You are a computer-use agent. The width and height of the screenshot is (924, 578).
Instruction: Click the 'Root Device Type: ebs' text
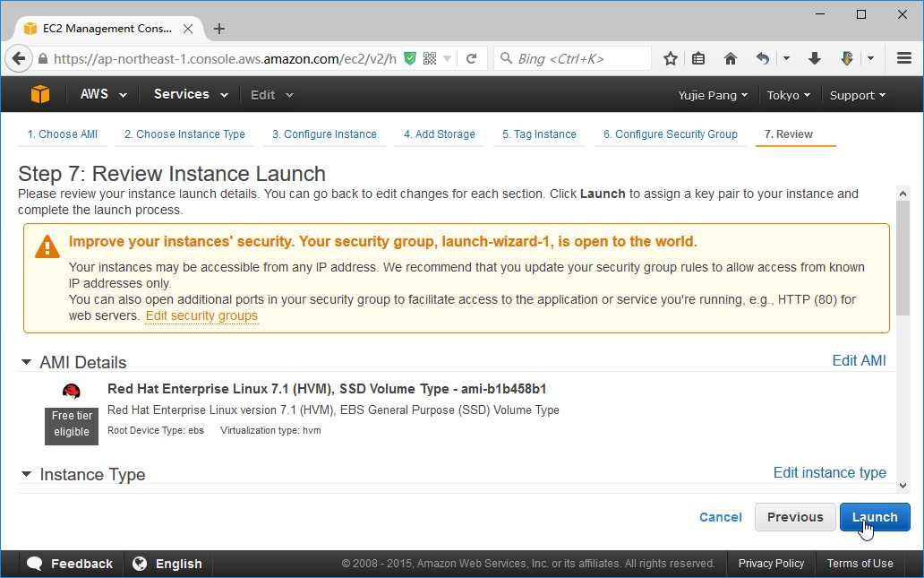(x=156, y=430)
